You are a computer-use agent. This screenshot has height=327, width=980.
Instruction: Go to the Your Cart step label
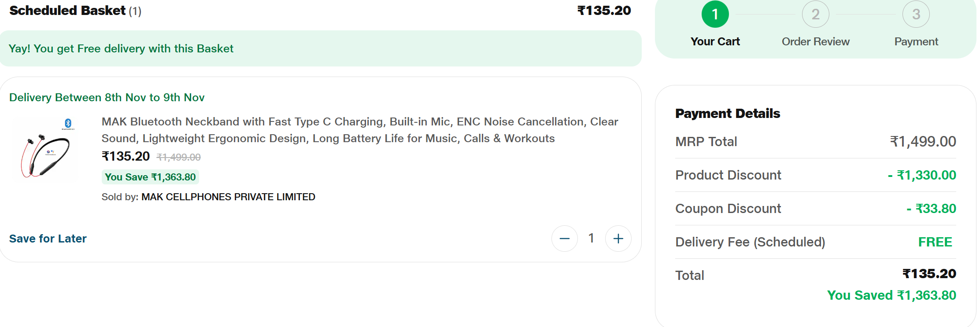point(715,42)
